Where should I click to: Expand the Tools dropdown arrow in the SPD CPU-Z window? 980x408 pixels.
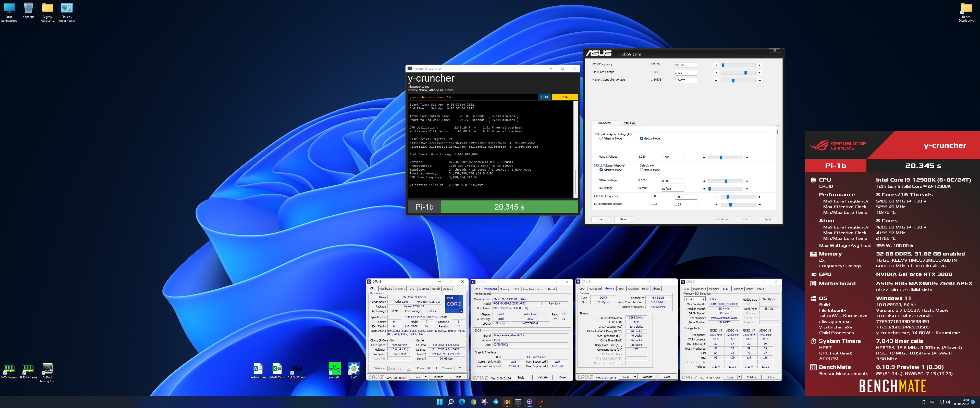739,377
